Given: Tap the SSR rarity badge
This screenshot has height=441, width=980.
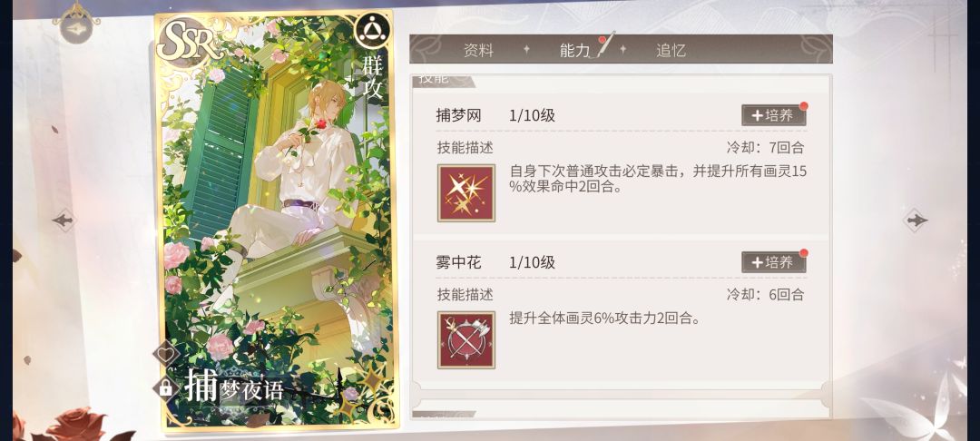Looking at the screenshot, I should pos(190,42).
